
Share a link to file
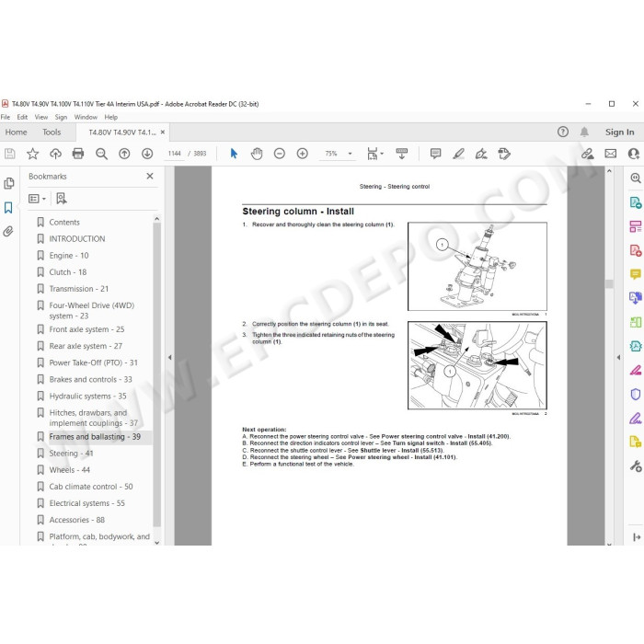point(587,154)
